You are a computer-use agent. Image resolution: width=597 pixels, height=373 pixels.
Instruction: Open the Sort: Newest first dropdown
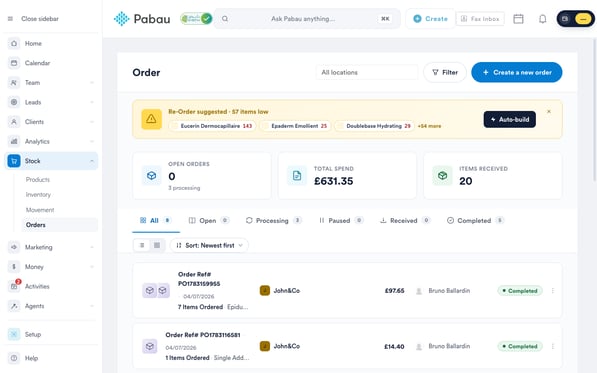tap(209, 245)
